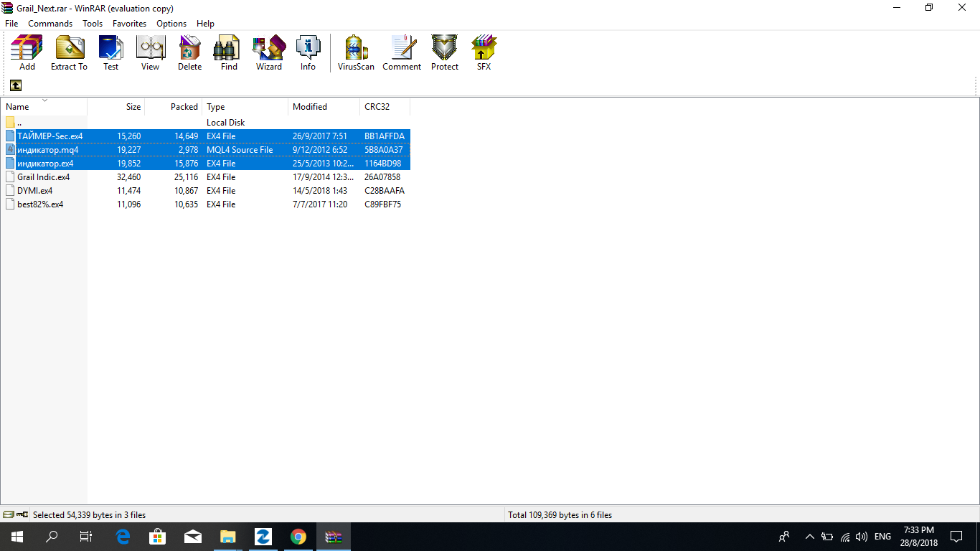
Task: Select the parent folder '..' row
Action: pyautogui.click(x=206, y=123)
